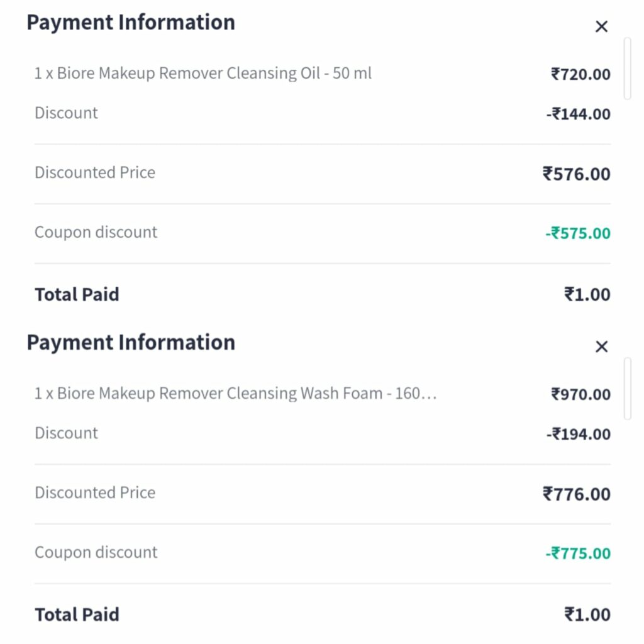The width and height of the screenshot is (644, 644).
Task: Click the scrollbar beside the ₹970.00 price
Action: pyautogui.click(x=626, y=388)
